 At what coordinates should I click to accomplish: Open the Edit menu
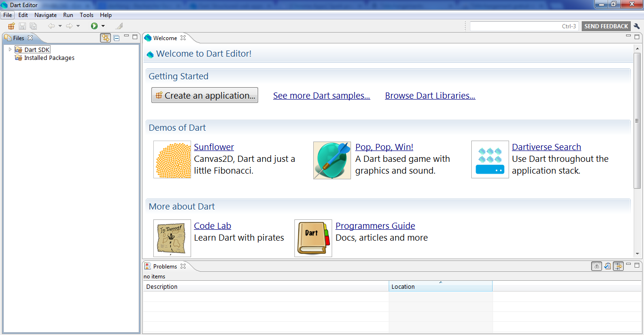point(23,15)
